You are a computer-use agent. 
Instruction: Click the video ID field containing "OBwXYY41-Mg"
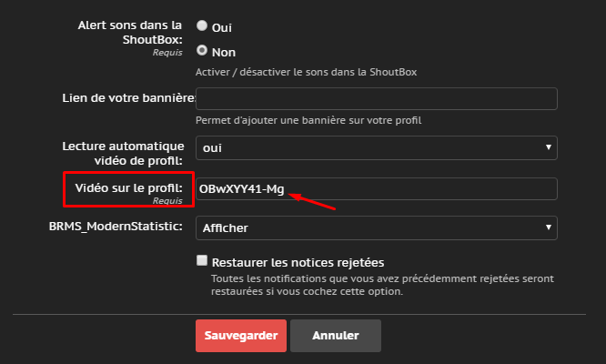tap(376, 188)
